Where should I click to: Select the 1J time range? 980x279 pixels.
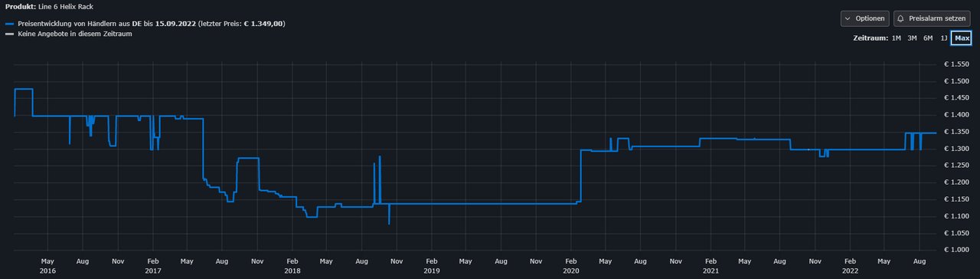point(943,38)
